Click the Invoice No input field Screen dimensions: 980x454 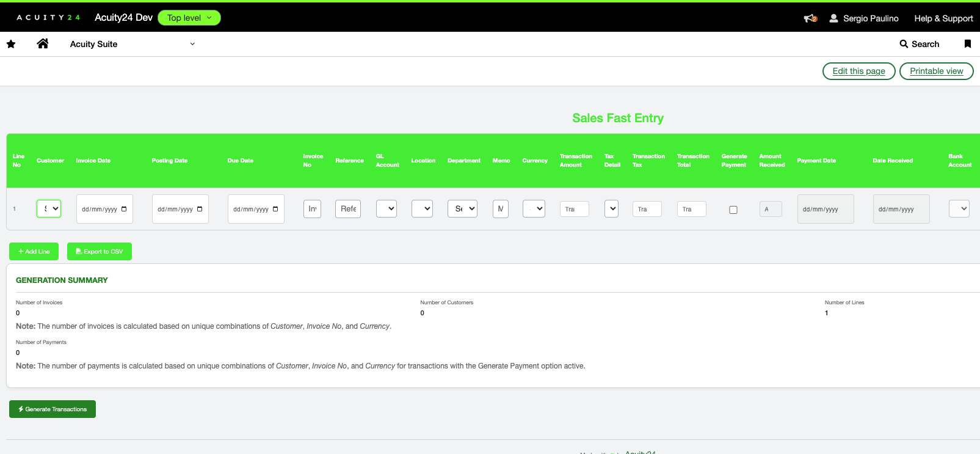point(312,208)
